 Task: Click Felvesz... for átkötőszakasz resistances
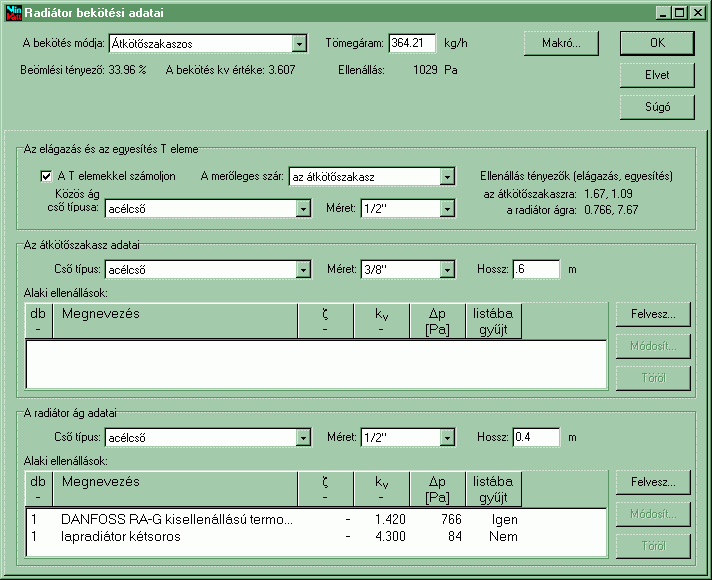tap(653, 314)
